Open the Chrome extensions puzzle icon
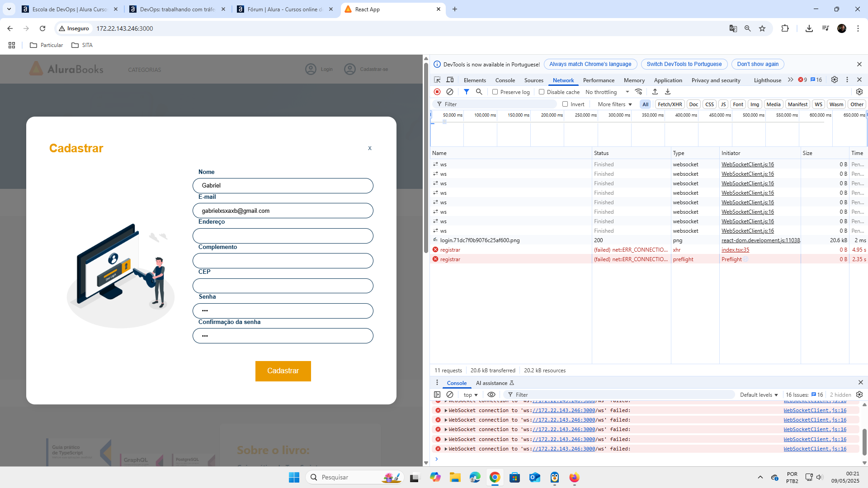The width and height of the screenshot is (868, 488). [x=785, y=28]
